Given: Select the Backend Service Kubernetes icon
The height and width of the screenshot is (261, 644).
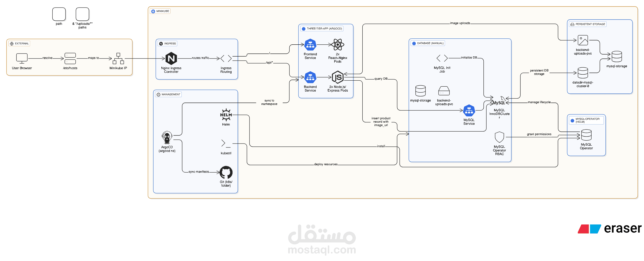Looking at the screenshot, I should (x=310, y=78).
